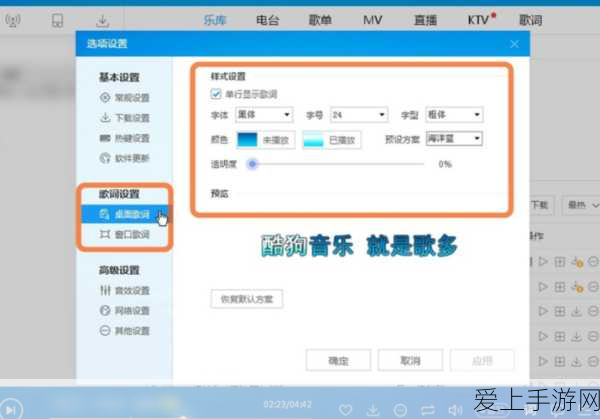The width and height of the screenshot is (600, 419).
Task: Switch to the KTV tab
Action: pyautogui.click(x=478, y=20)
